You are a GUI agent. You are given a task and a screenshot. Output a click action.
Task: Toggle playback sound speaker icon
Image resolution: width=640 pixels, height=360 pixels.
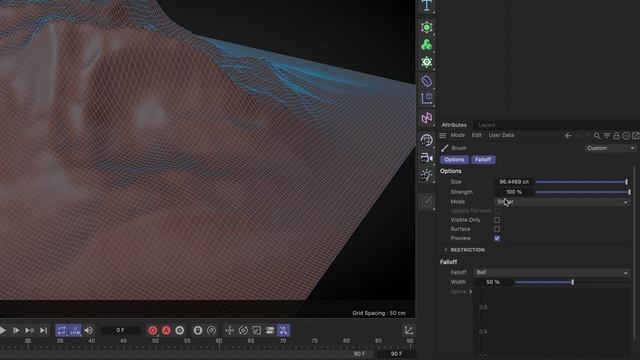click(89, 330)
